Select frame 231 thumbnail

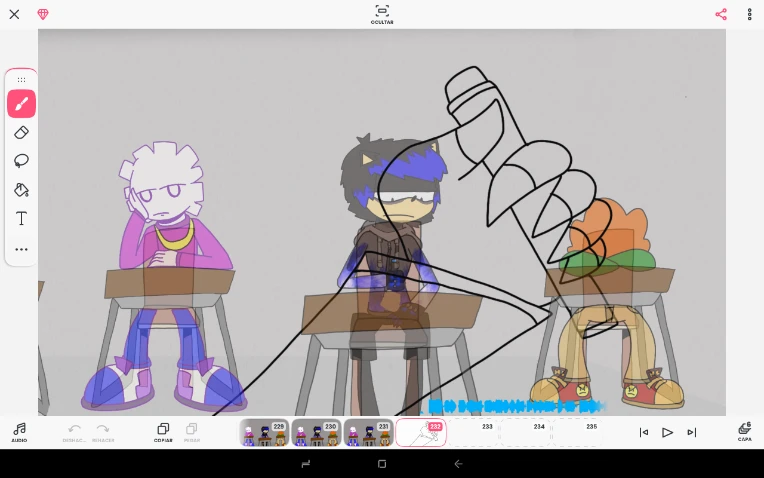pos(369,433)
